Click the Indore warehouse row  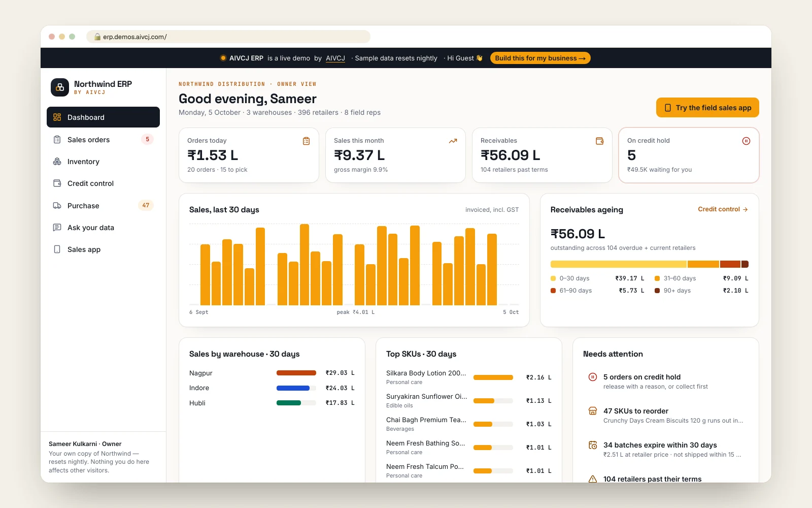pyautogui.click(x=272, y=388)
